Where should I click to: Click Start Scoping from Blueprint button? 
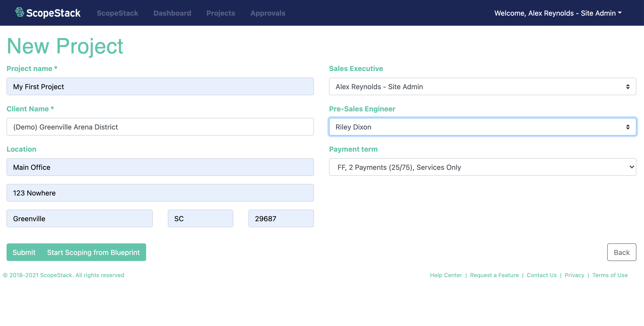point(93,252)
